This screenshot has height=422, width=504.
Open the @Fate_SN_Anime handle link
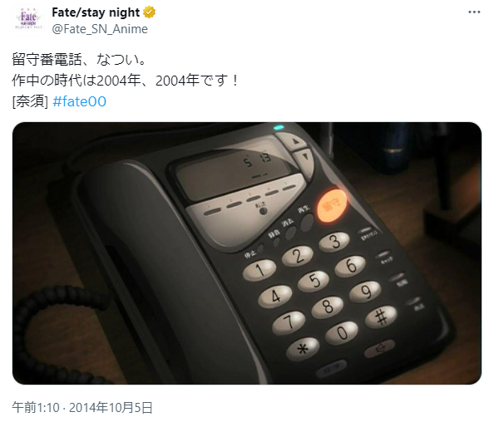(100, 29)
